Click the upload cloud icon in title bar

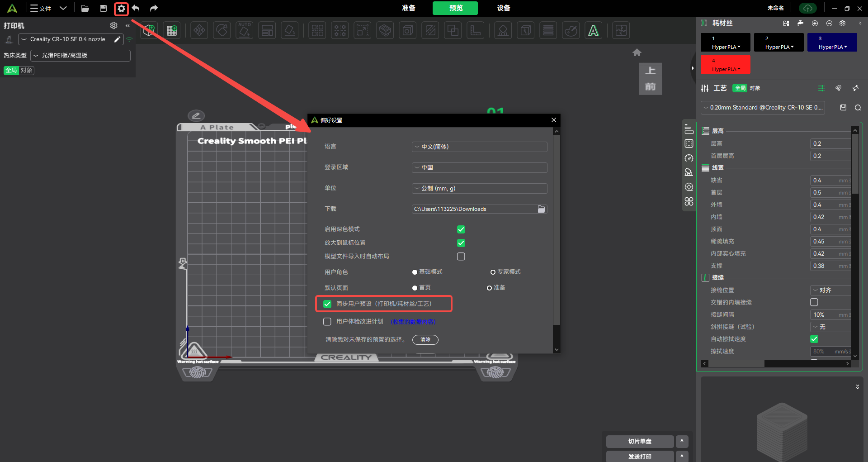click(x=808, y=8)
